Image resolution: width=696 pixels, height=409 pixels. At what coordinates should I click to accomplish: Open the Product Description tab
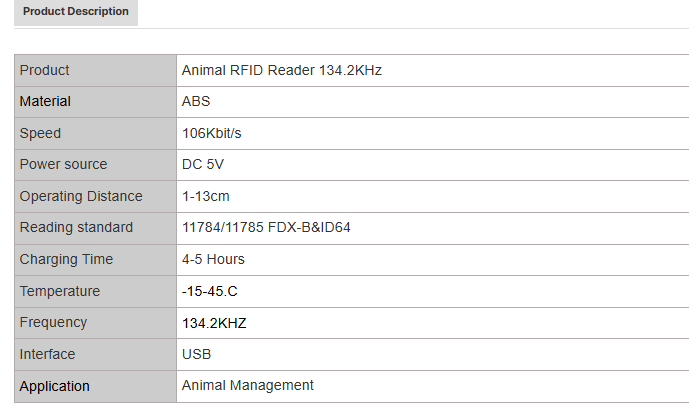(x=76, y=12)
